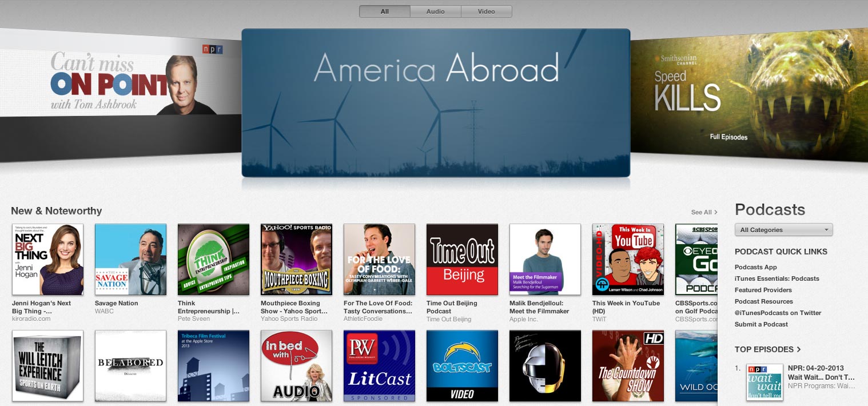Open @iTunesPodcasts on Twitter link
This screenshot has width=868, height=406.
pyautogui.click(x=778, y=313)
